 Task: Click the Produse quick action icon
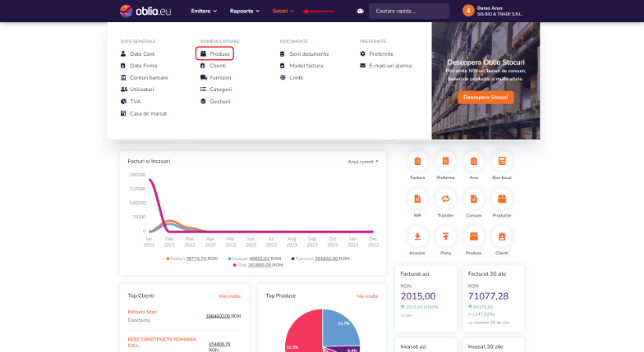tap(474, 236)
